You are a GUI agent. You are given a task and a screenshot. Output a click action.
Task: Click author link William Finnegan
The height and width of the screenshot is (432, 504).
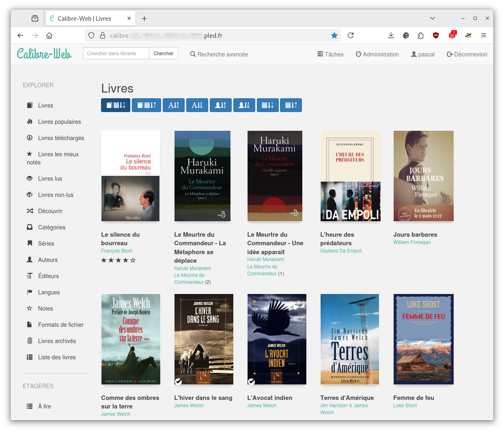(x=412, y=242)
